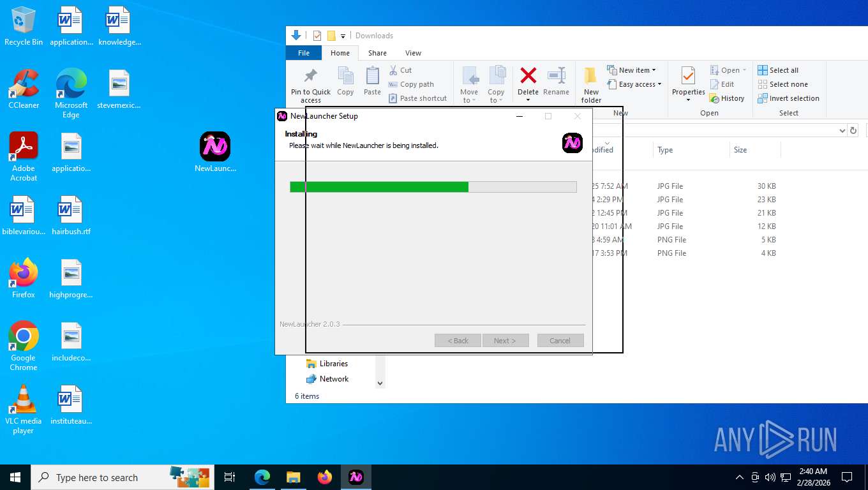Show hidden system tray icons
This screenshot has width=868, height=490.
coord(739,477)
